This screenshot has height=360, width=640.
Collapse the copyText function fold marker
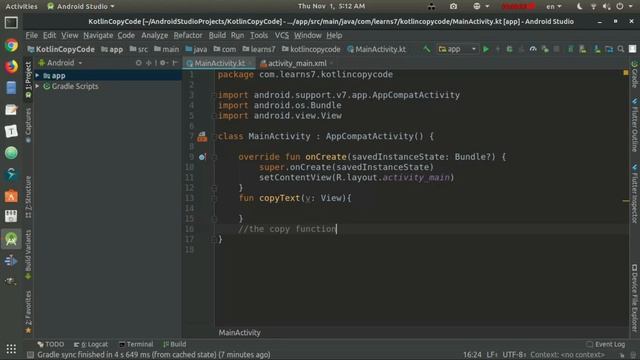coord(214,198)
